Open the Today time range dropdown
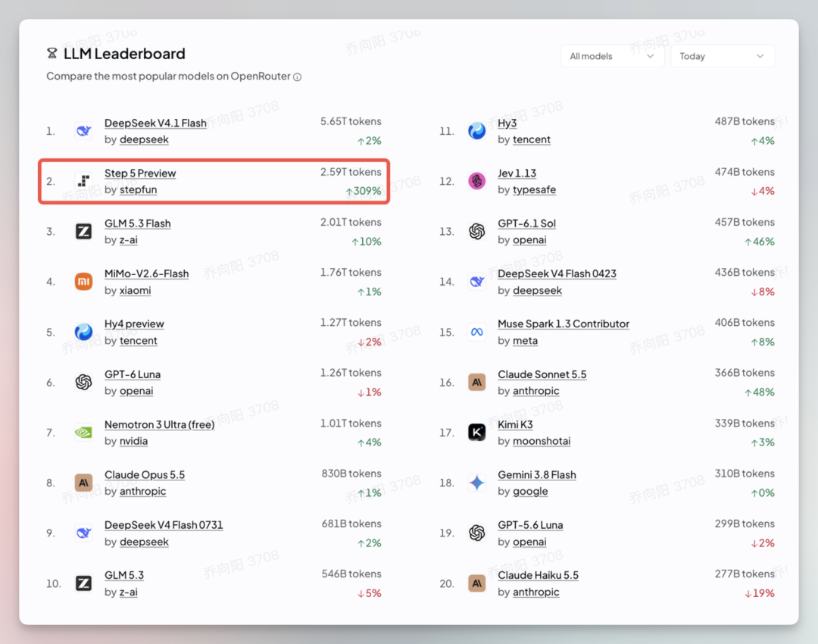The height and width of the screenshot is (644, 818). click(722, 56)
